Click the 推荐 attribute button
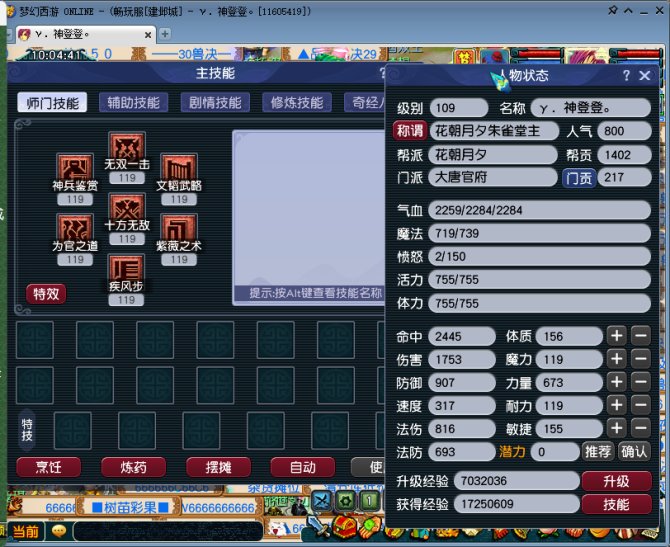670x547 pixels. pyautogui.click(x=598, y=451)
